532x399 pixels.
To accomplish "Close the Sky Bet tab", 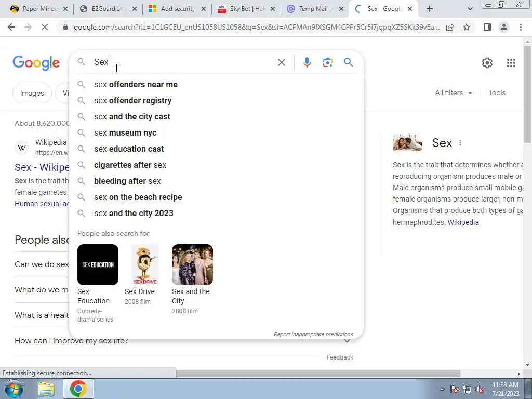I will pos(272,9).
